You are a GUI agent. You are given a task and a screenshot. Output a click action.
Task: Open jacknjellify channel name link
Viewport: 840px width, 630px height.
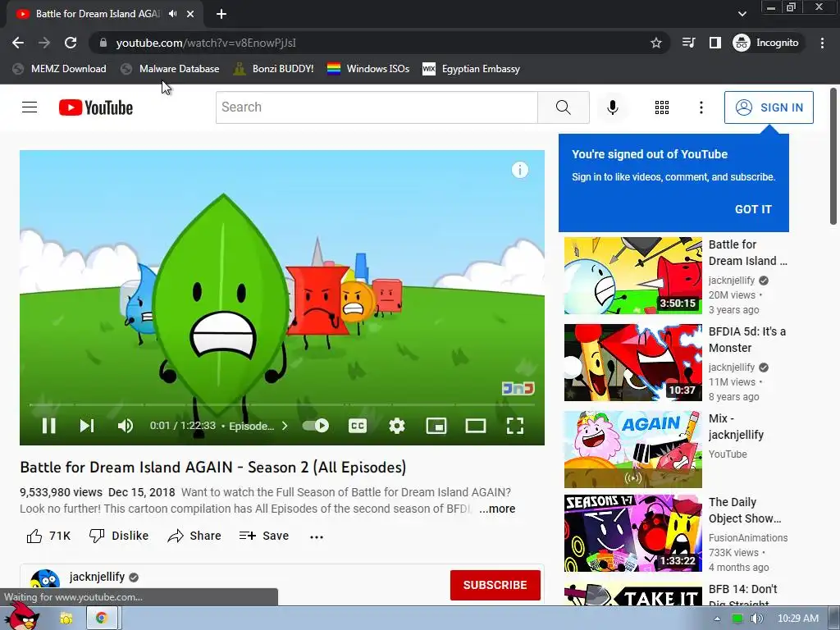pyautogui.click(x=97, y=577)
